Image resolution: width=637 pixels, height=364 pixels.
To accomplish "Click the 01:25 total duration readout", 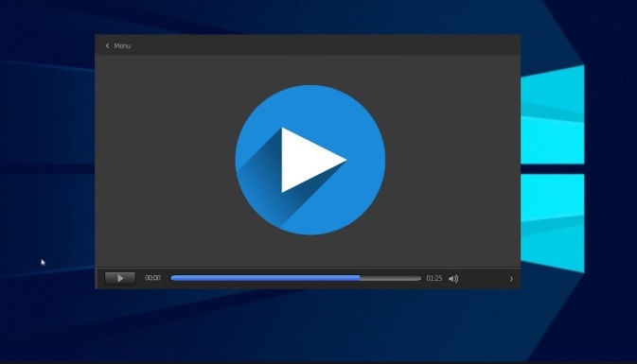I will pos(434,278).
